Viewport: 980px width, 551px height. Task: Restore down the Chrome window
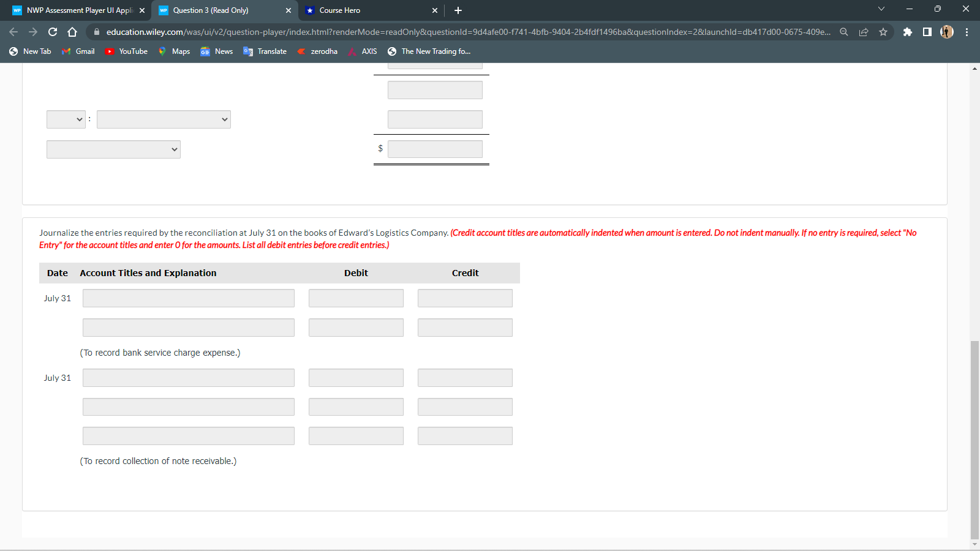point(938,9)
